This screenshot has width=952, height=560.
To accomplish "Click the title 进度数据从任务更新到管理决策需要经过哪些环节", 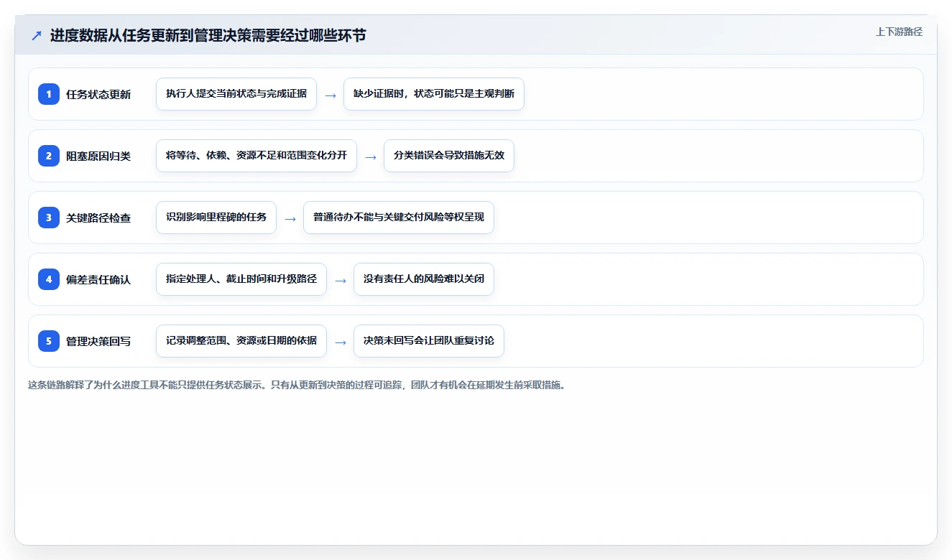I will [x=208, y=36].
